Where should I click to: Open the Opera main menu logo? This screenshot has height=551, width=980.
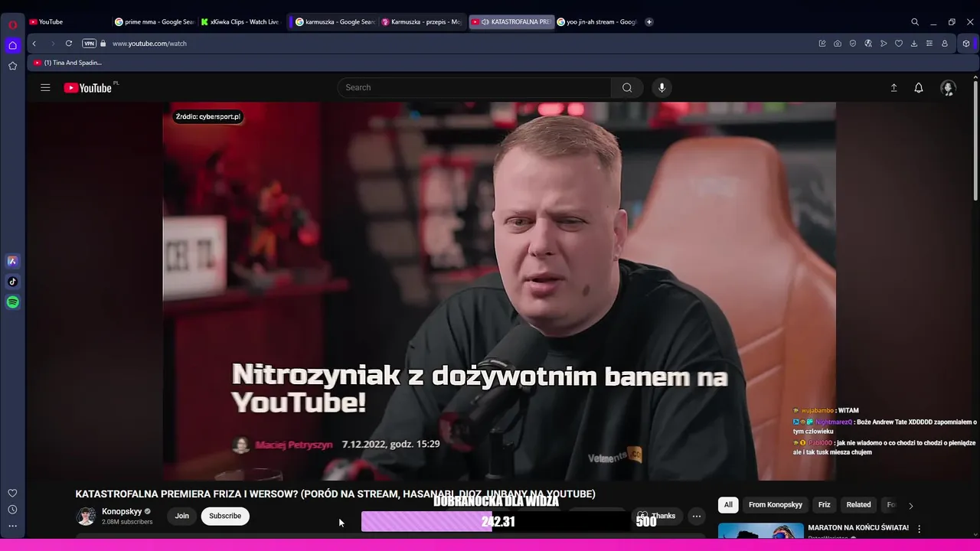pos(12,24)
